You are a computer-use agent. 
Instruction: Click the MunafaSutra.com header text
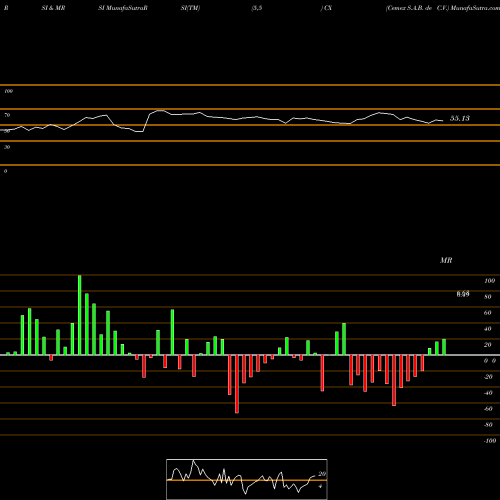[x=475, y=8]
